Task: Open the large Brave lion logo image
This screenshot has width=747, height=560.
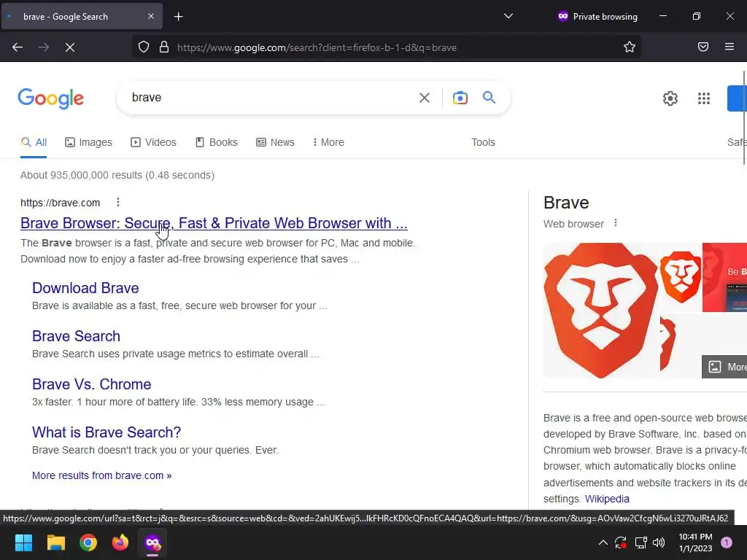Action: click(601, 311)
